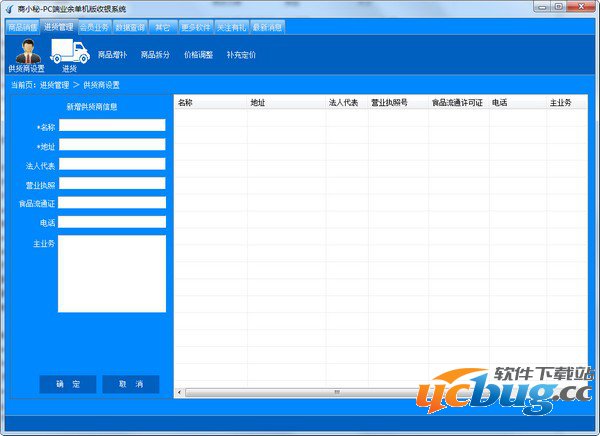Screen dimensions: 600x436
Task: Sort by the 法人代表 column header
Action: tap(347, 103)
